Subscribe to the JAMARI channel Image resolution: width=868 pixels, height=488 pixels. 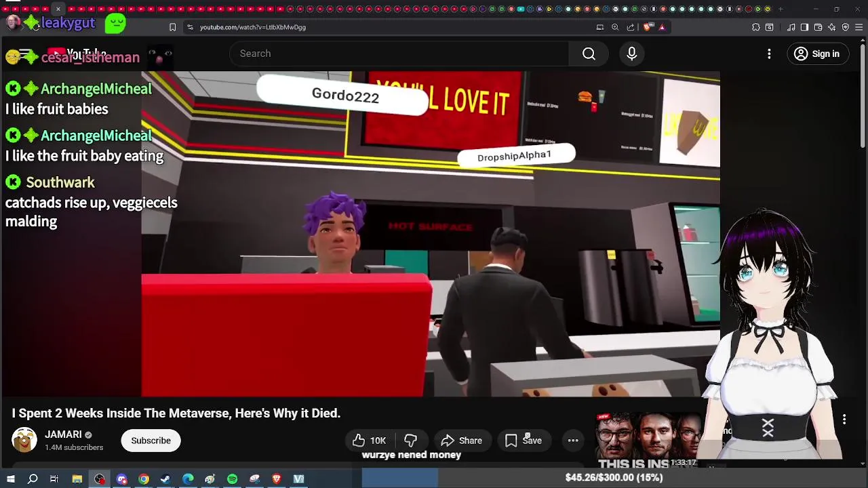click(151, 441)
